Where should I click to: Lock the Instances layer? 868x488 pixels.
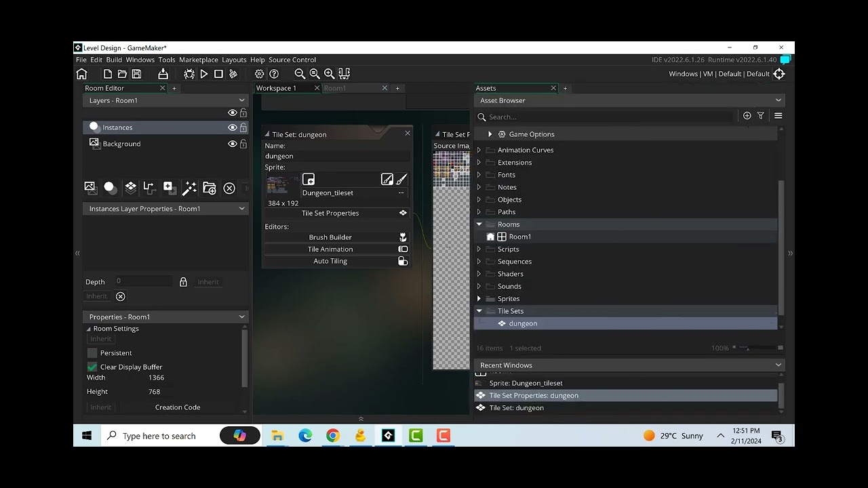point(243,127)
